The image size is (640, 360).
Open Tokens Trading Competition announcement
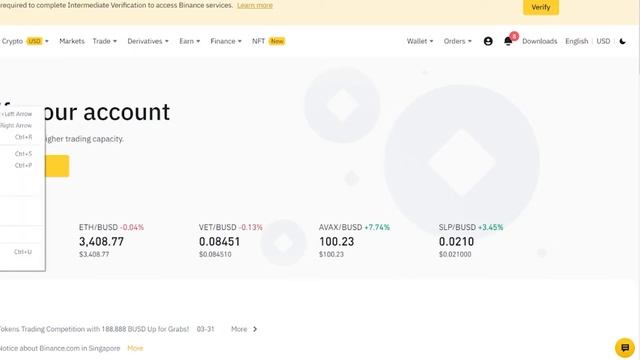click(x=94, y=329)
